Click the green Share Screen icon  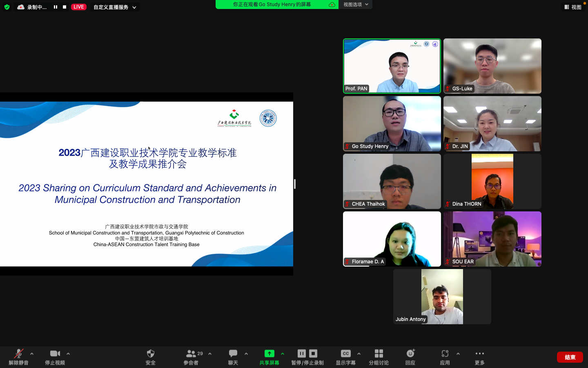[x=269, y=354]
